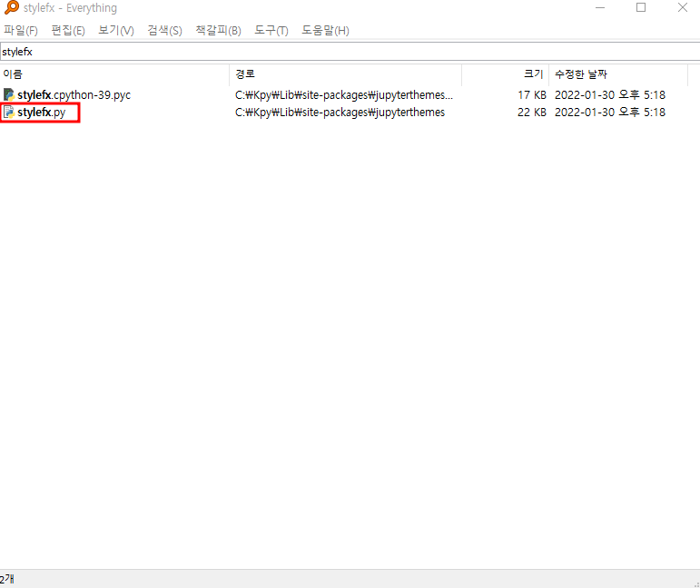The height and width of the screenshot is (588, 700).
Task: Click the 2개 status bar count
Action: point(7,579)
